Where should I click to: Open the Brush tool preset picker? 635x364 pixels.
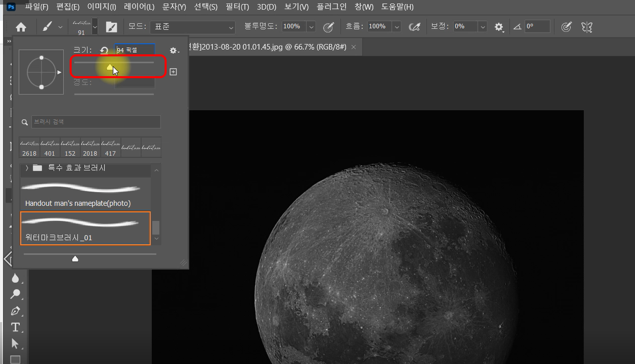point(47,26)
